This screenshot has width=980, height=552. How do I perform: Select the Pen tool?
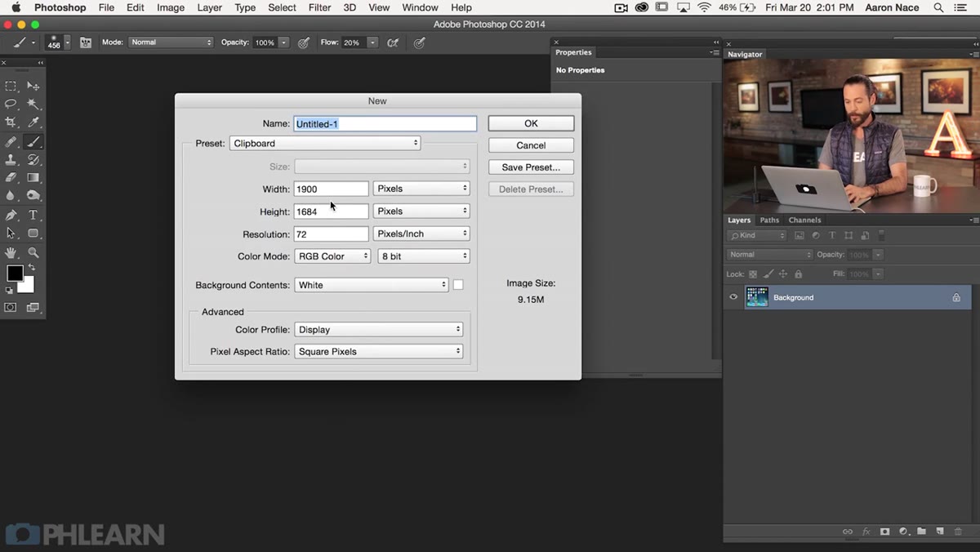coord(11,216)
